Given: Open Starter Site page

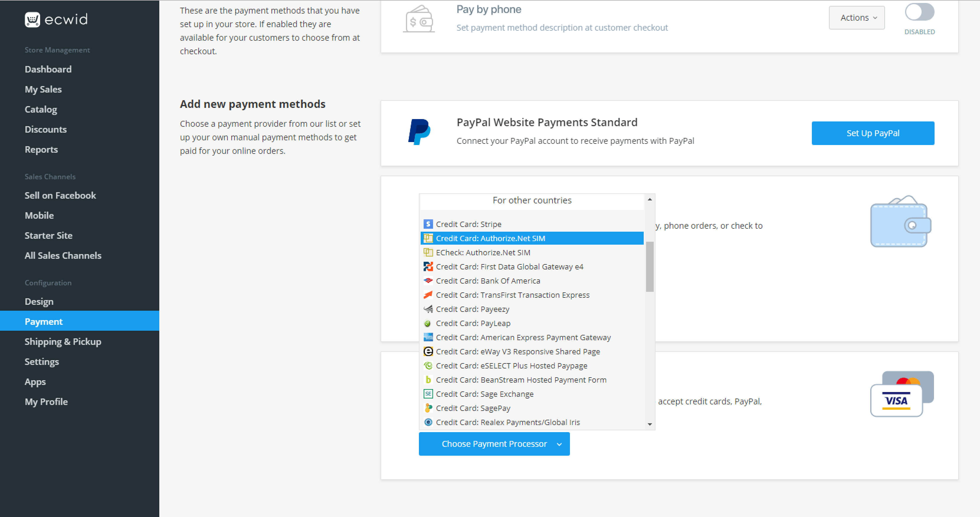Looking at the screenshot, I should pos(48,235).
